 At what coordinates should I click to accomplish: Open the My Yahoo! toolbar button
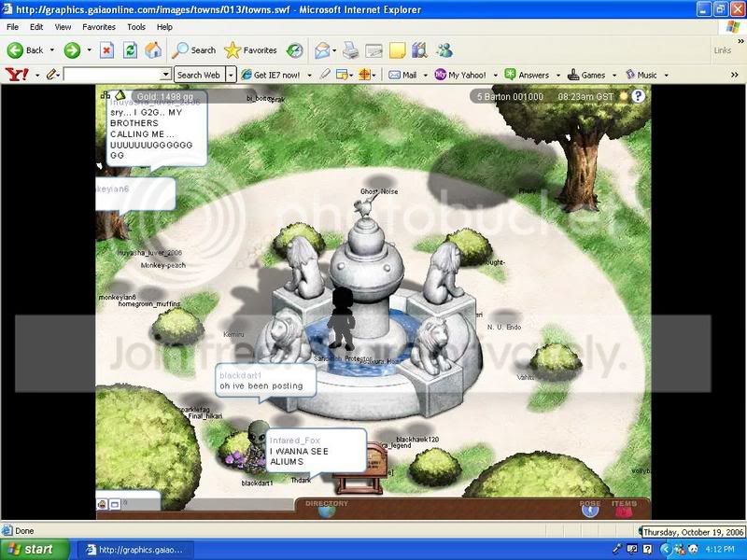pyautogui.click(x=460, y=76)
